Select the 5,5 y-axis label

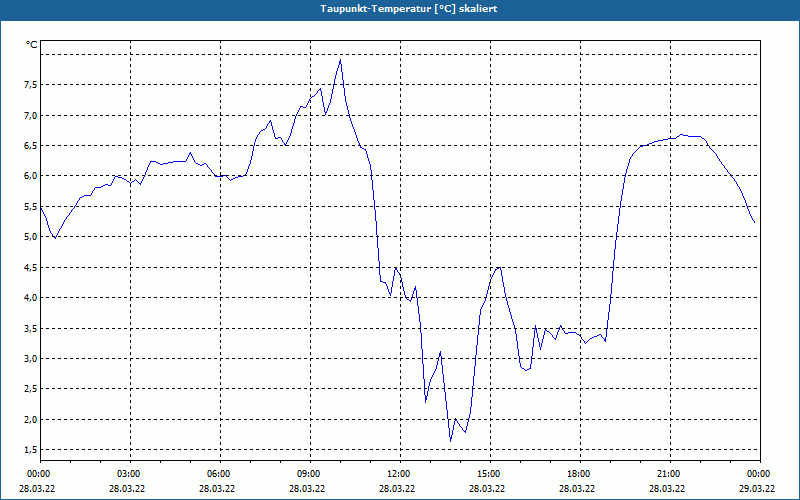coord(31,207)
